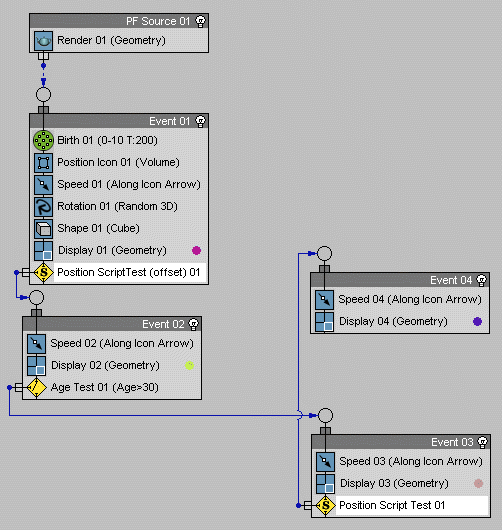Toggle the Event 03 lightbulb
502x530 pixels.
[x=482, y=442]
